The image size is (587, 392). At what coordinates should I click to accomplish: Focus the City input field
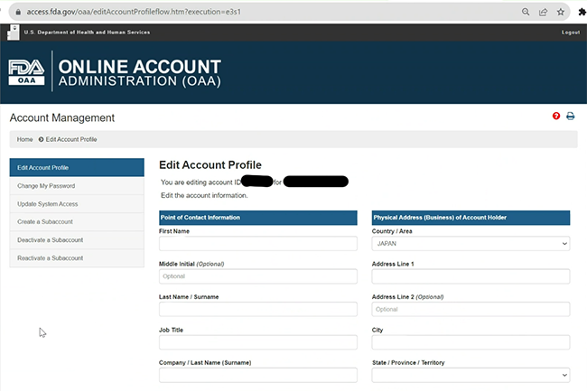471,342
